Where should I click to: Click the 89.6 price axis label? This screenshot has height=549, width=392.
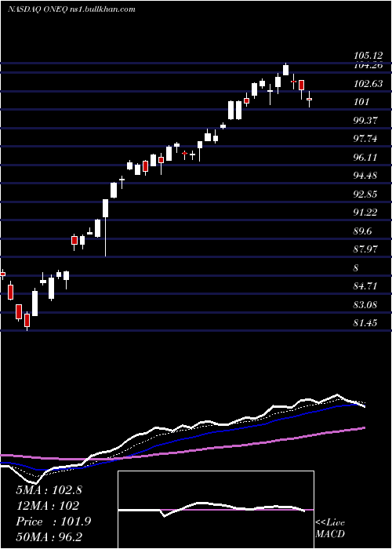pos(364,231)
